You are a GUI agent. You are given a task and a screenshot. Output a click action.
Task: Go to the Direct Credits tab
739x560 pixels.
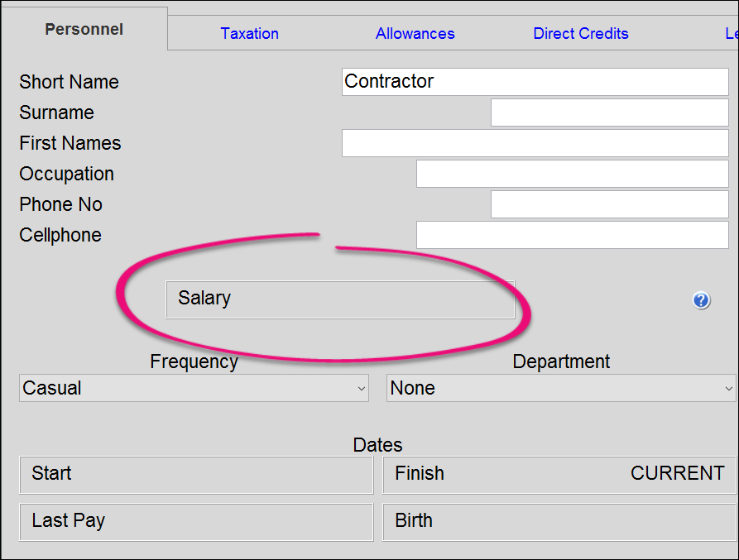(x=580, y=34)
